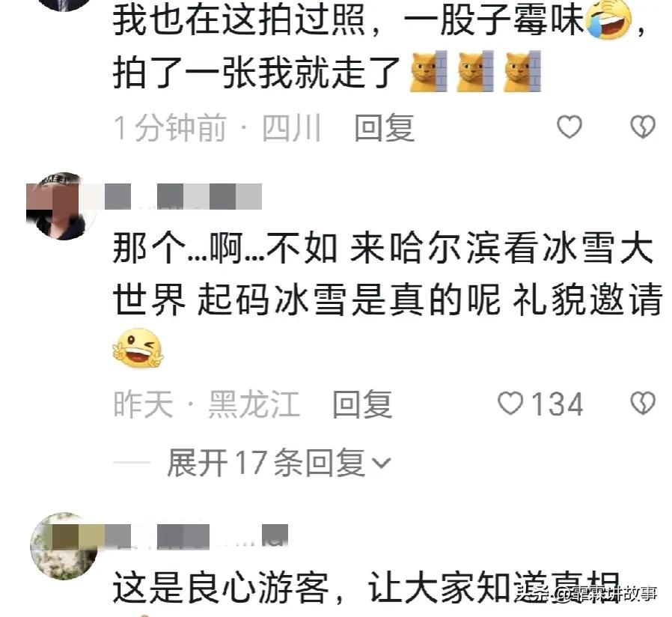Tap the blurred username above 这是良心游客
The width and height of the screenshot is (672, 617).
coord(196,536)
